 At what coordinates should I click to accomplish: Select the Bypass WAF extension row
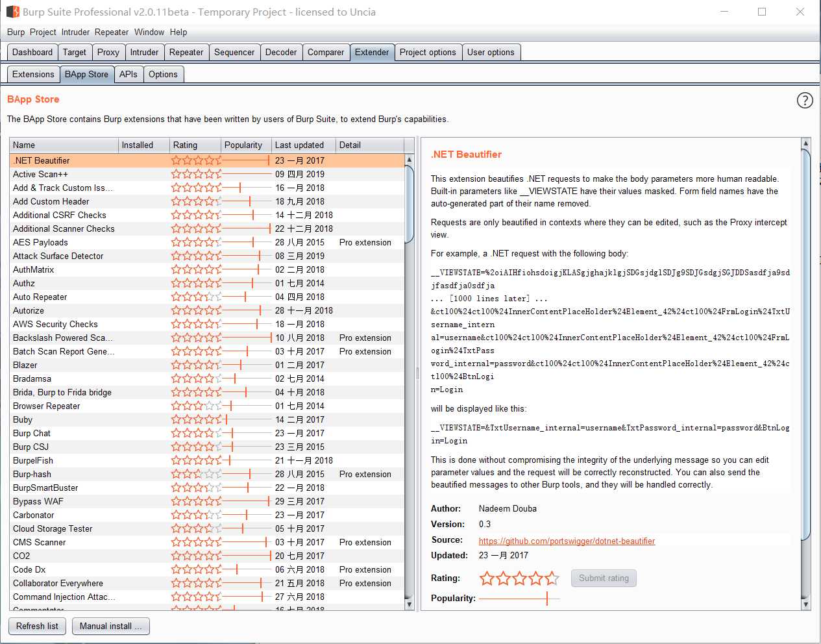coord(207,501)
